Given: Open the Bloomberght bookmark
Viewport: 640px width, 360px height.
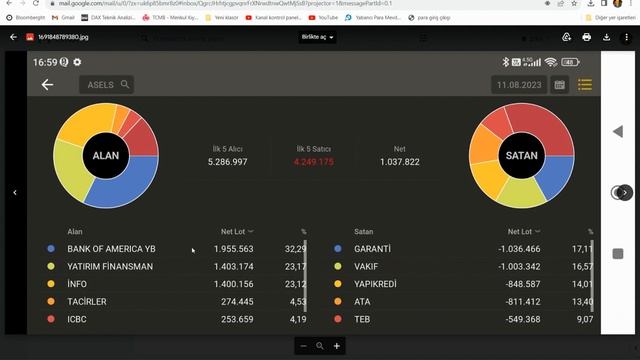Looking at the screenshot, I should pos(26,18).
